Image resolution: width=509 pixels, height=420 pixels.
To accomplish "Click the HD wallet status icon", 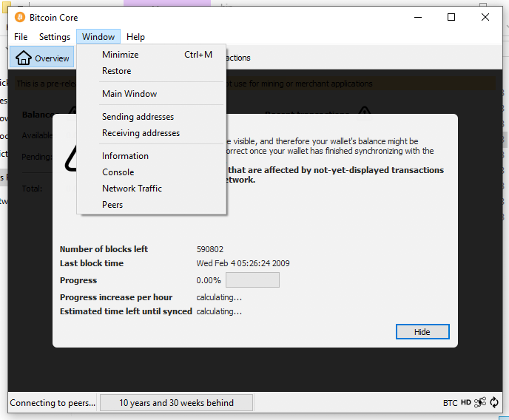I will tap(466, 402).
